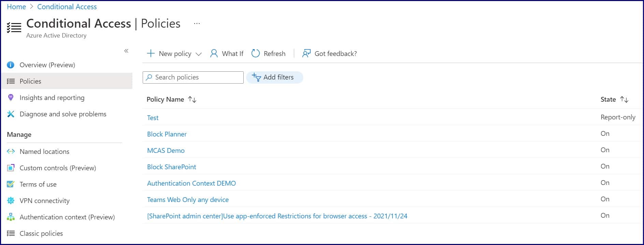Open the Test policy
This screenshot has height=245, width=644.
pos(153,118)
